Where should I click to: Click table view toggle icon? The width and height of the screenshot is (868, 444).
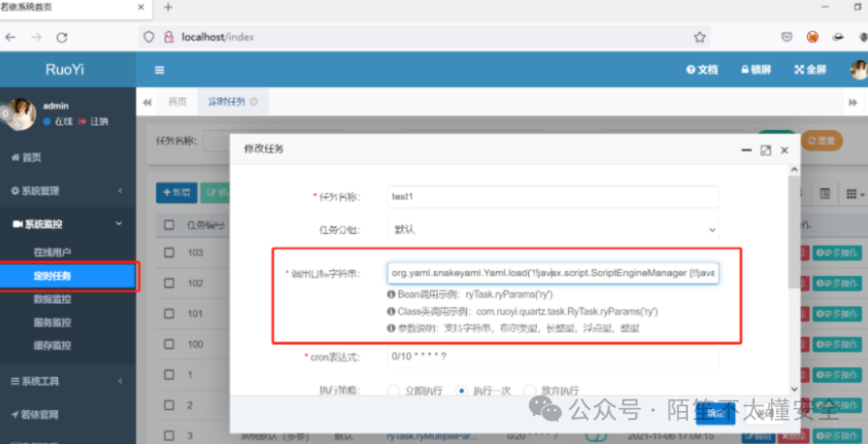(x=825, y=194)
